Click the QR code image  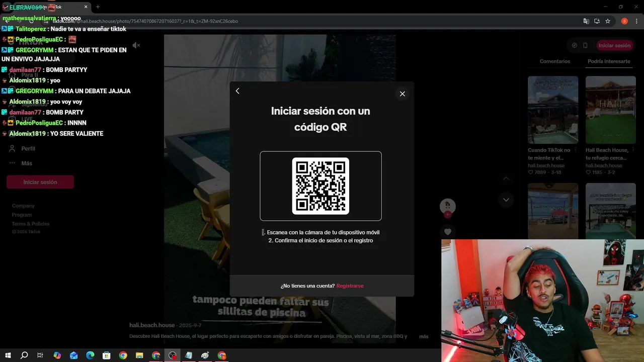(320, 186)
